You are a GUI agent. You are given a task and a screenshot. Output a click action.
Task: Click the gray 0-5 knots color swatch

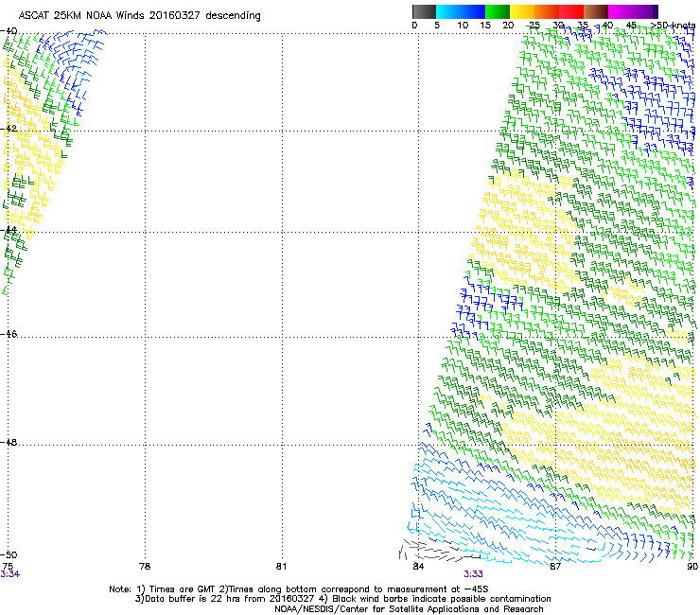(x=424, y=11)
